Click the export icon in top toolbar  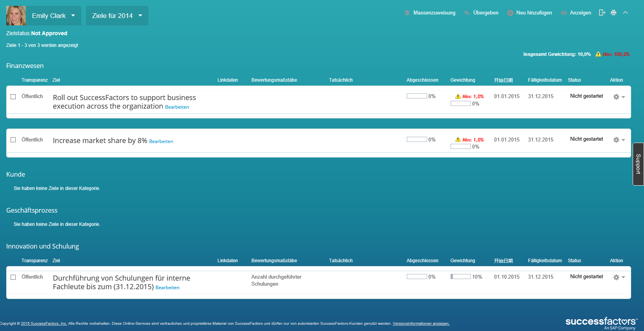[602, 13]
